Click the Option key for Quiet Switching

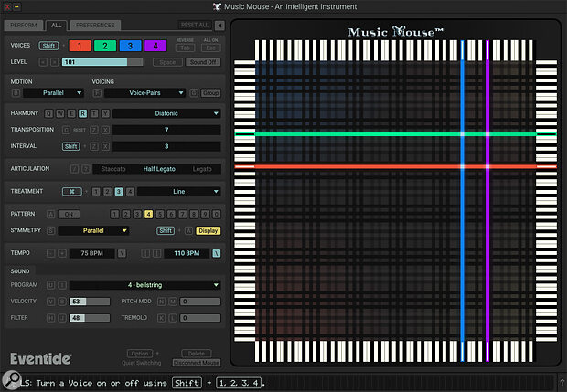pos(140,354)
